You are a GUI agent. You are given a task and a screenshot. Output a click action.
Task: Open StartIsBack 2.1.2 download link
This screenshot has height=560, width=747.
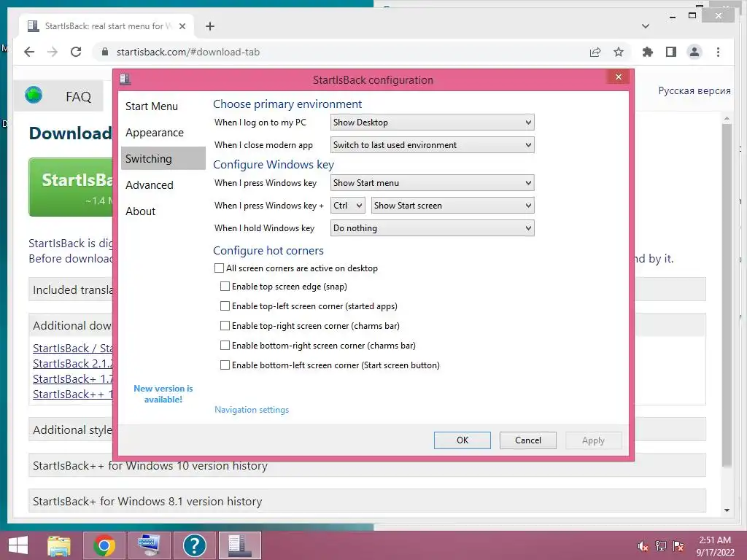(73, 363)
